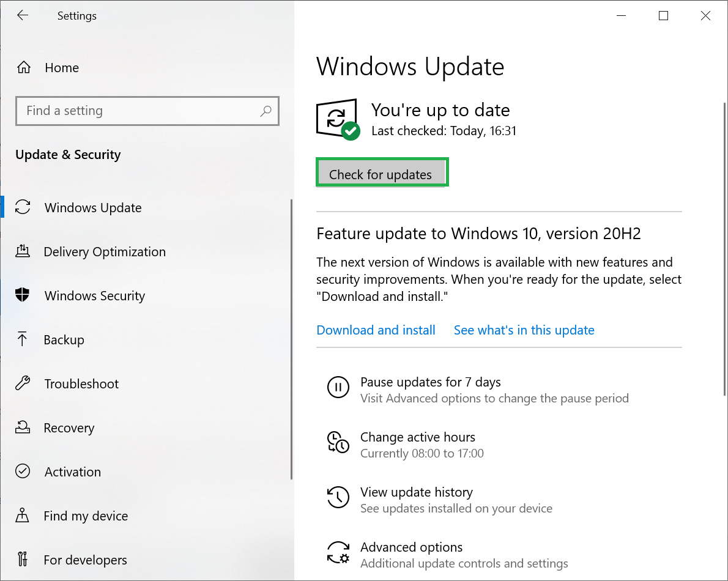728x581 pixels.
Task: Click Check for updates button
Action: point(382,172)
